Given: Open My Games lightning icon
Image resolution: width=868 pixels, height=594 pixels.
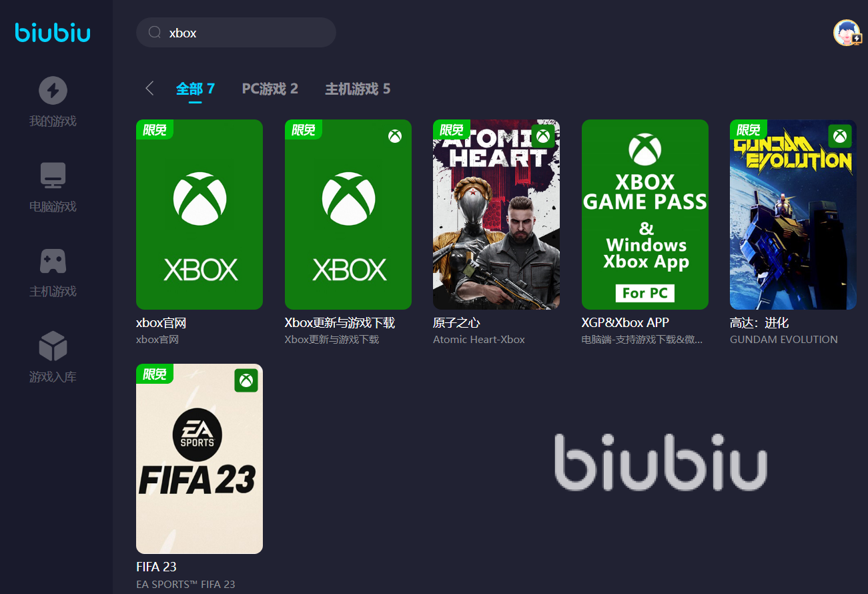Looking at the screenshot, I should pyautogui.click(x=53, y=90).
